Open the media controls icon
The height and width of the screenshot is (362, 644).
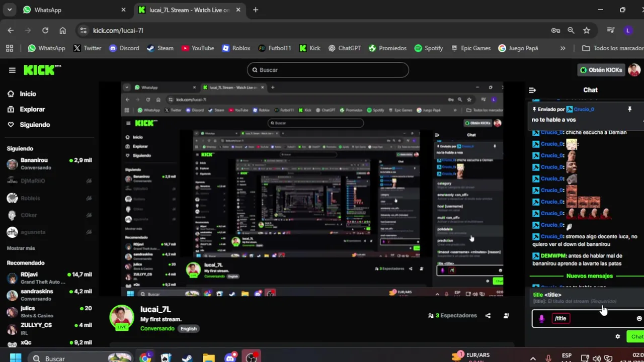pyautogui.click(x=611, y=30)
